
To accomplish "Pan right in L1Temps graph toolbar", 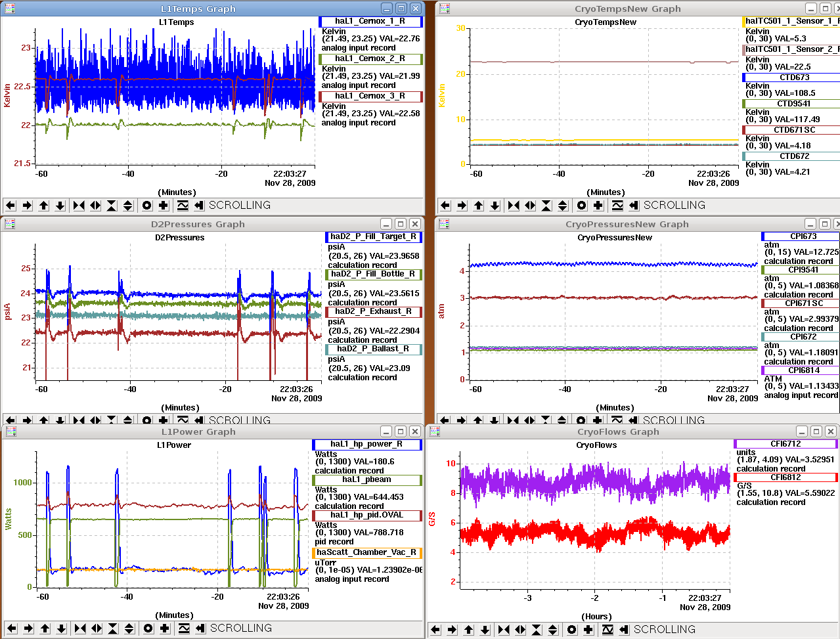I will pos(27,206).
